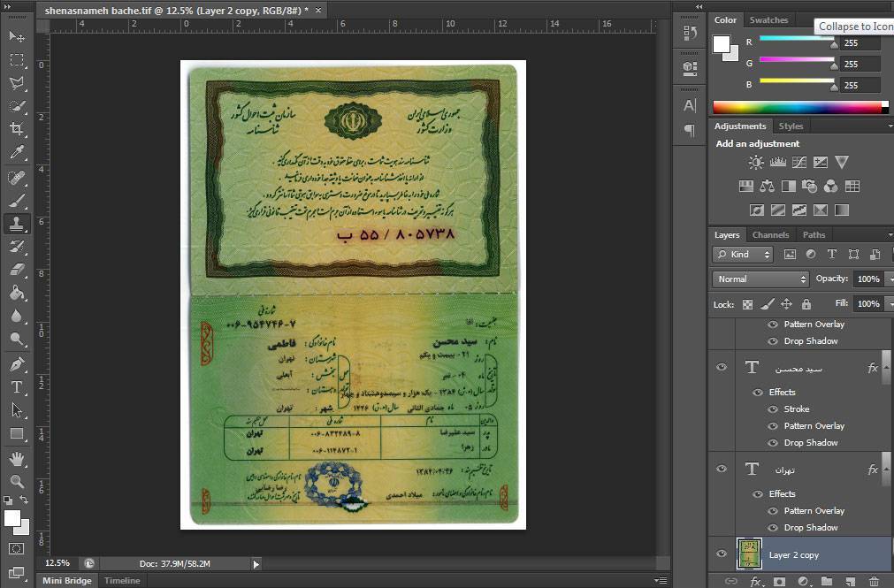Toggle Drop Shadow visibility on the تهران layer
894x588 pixels.
[x=773, y=528]
